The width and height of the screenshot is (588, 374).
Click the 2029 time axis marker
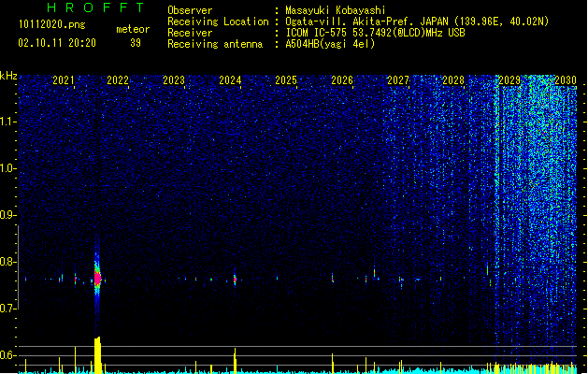point(509,80)
